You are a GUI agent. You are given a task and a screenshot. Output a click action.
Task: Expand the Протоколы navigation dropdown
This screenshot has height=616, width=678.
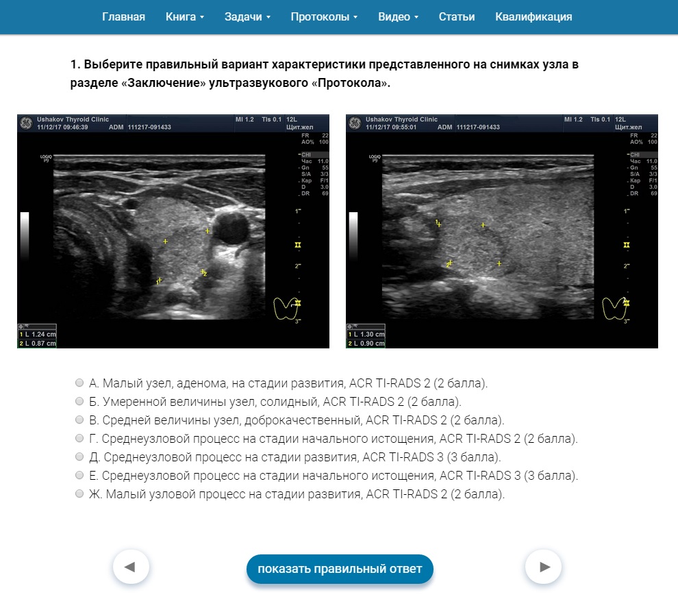323,17
